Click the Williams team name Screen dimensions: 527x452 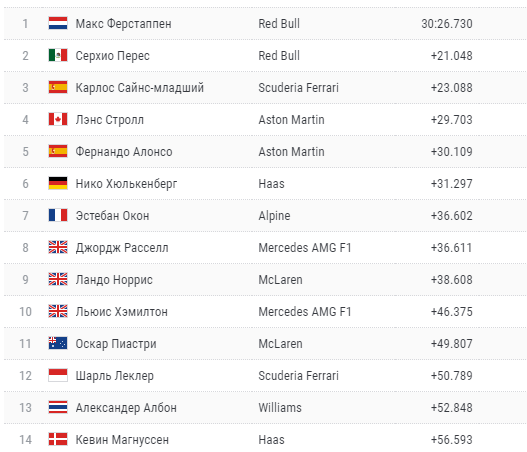click(280, 407)
